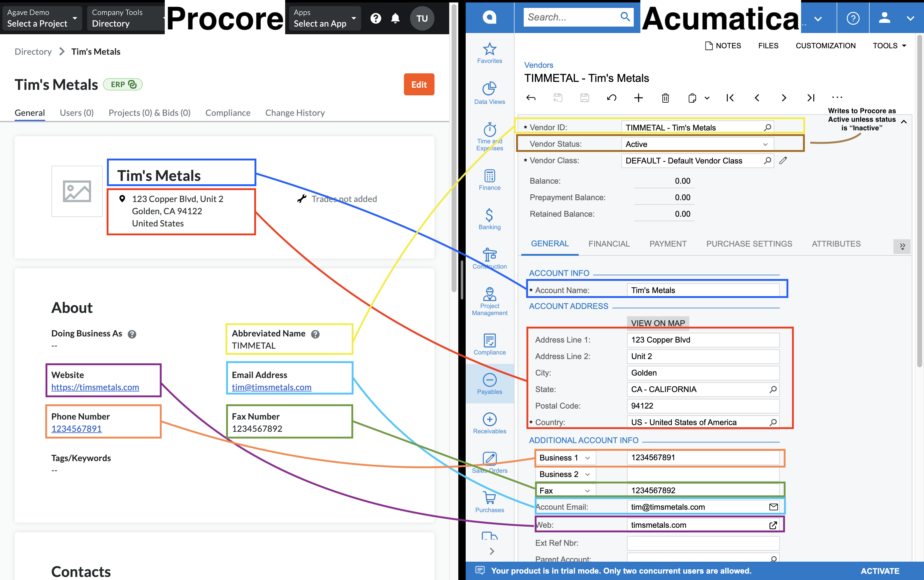Switch to ATTRIBUTES tab
This screenshot has width=924, height=580.
pyautogui.click(x=836, y=244)
